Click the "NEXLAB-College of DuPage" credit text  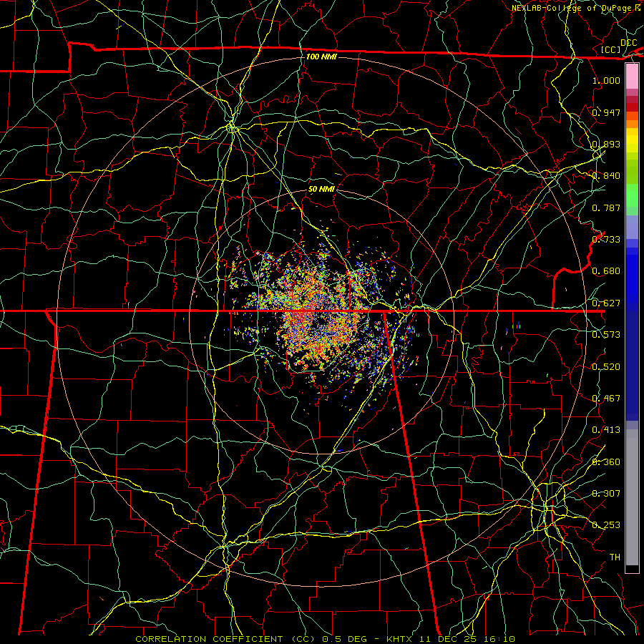point(572,8)
